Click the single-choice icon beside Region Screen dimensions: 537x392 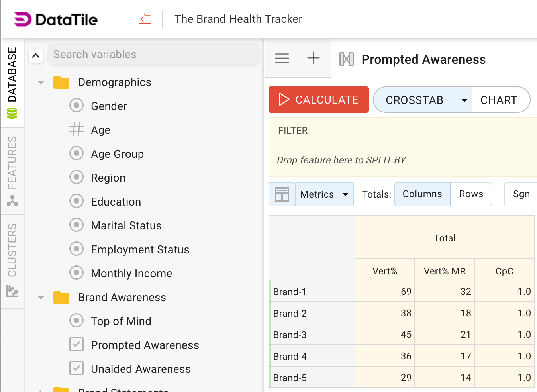click(76, 177)
